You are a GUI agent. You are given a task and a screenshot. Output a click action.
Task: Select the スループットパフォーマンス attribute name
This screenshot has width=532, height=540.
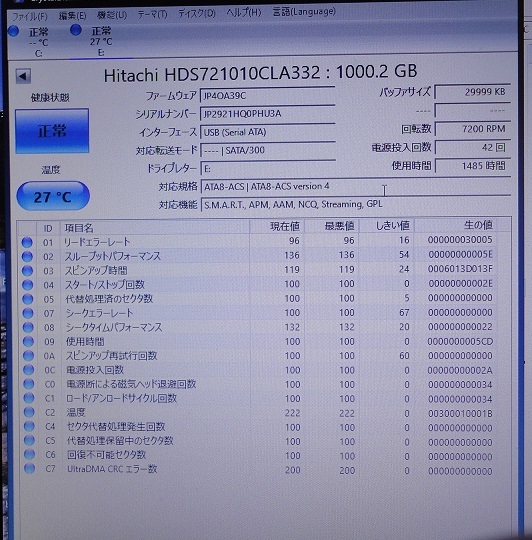[113, 256]
